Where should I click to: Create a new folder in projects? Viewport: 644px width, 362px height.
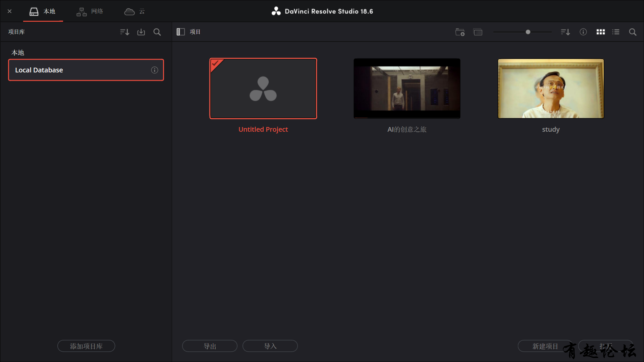(460, 32)
